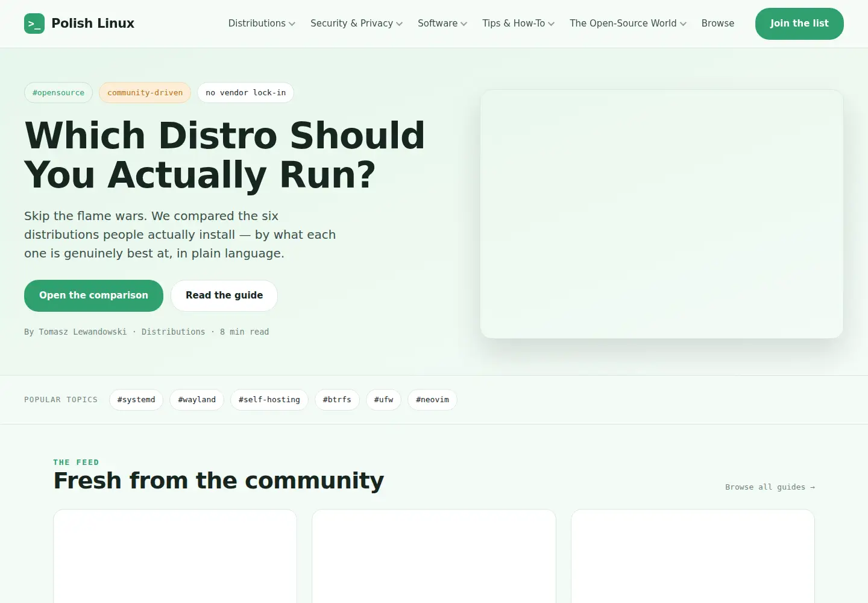Expand the Distributions menu chevron

click(292, 24)
